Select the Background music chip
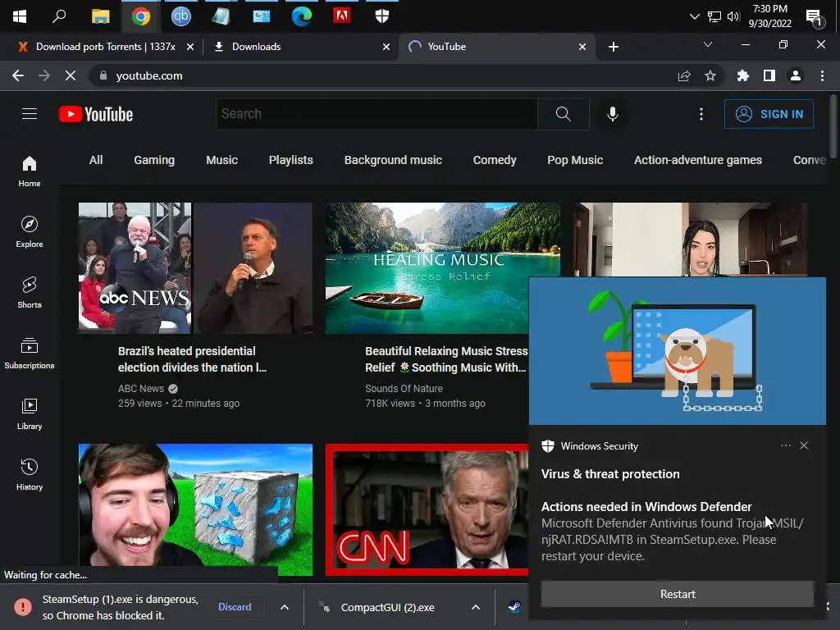Screen dimensions: 840x630 tap(393, 160)
